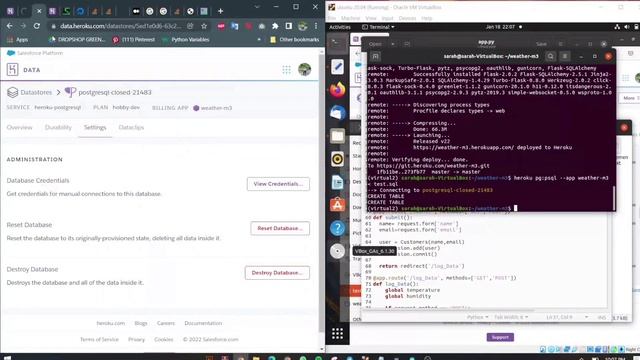
Task: Switch to the Durability tab
Action: [58, 127]
